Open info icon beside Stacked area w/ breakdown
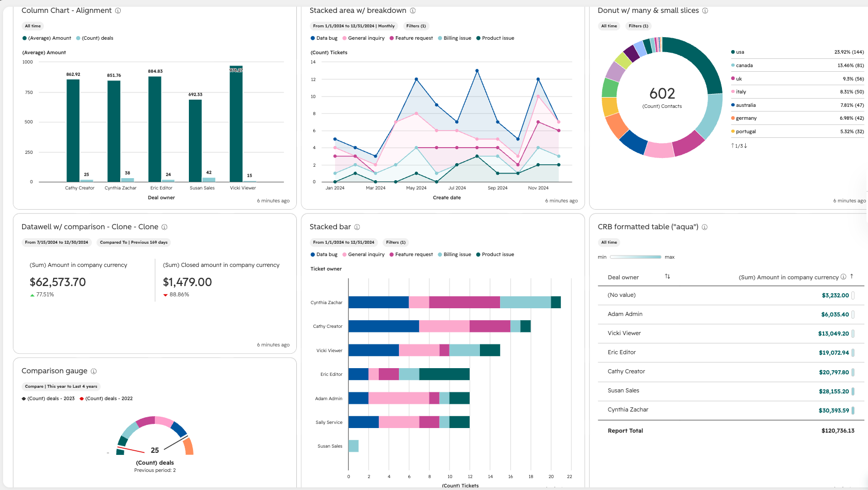Screen dimensions: 868x490 413,11
